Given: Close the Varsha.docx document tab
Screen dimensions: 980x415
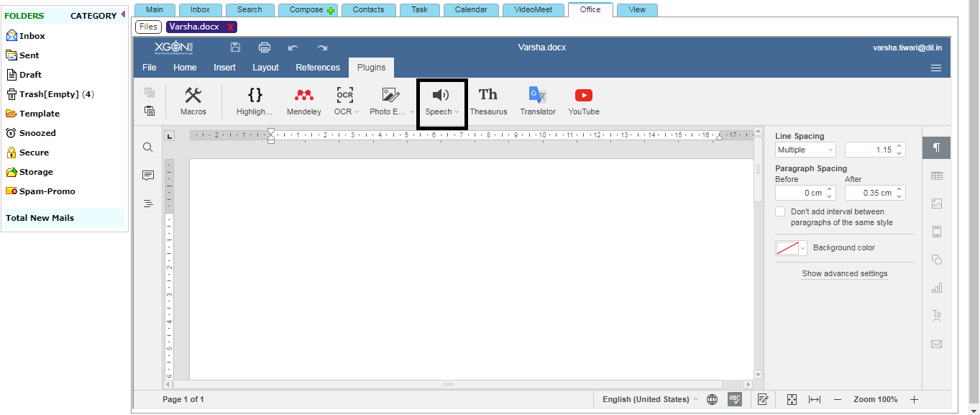Looking at the screenshot, I should click(230, 27).
